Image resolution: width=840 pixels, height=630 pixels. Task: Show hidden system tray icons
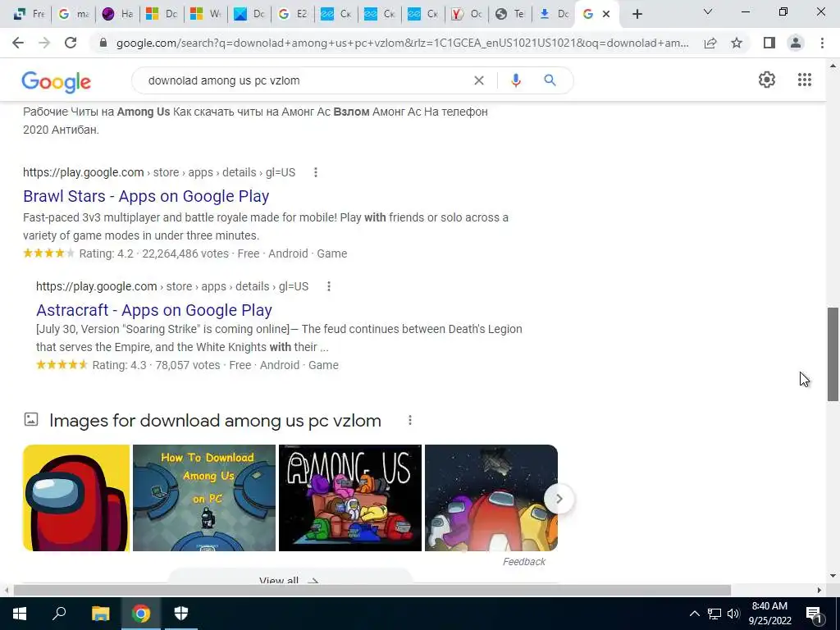click(x=694, y=614)
